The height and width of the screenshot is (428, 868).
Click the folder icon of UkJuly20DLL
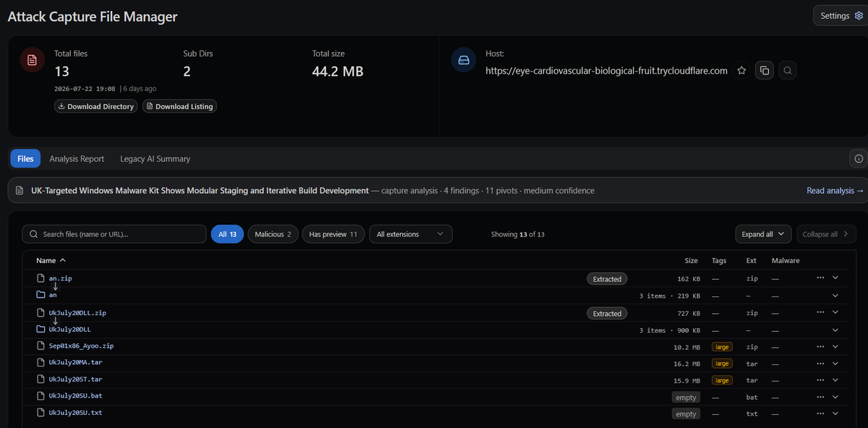tap(41, 330)
